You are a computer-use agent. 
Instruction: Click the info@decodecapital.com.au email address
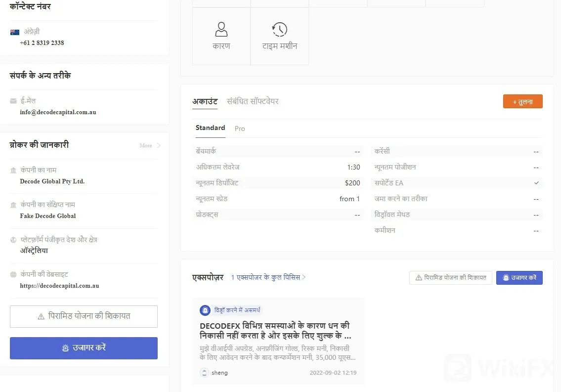point(58,112)
